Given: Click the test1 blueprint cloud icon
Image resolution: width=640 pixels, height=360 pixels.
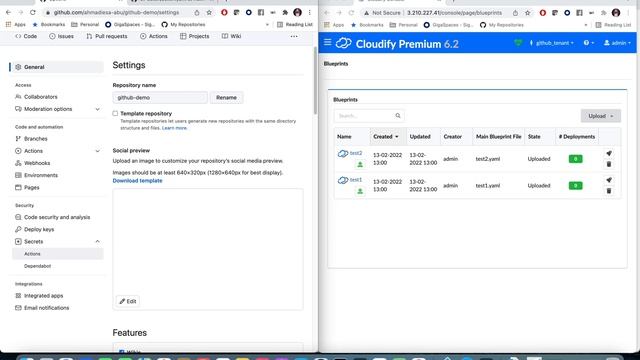Looking at the screenshot, I should (343, 180).
